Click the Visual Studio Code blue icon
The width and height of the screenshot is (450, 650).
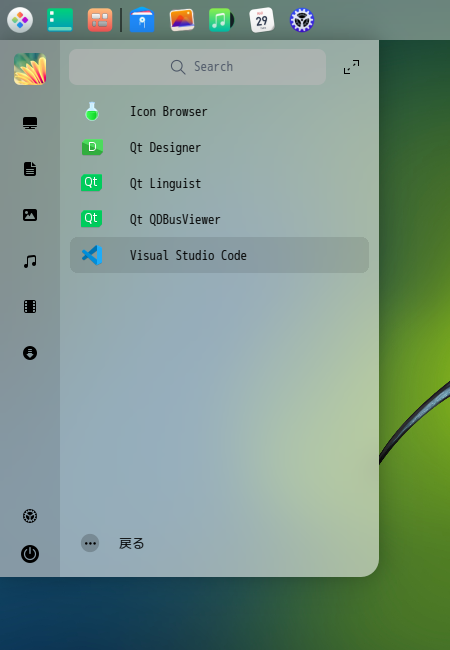tap(92, 255)
